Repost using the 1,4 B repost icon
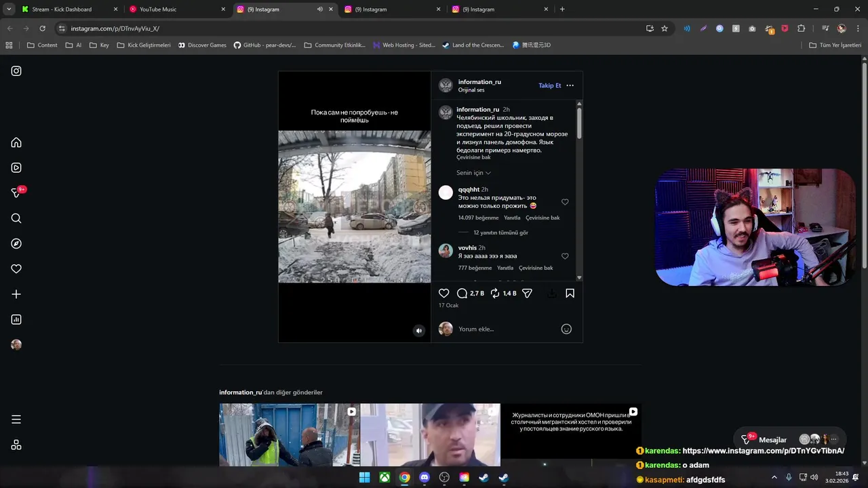This screenshot has height=488, width=868. (x=495, y=293)
